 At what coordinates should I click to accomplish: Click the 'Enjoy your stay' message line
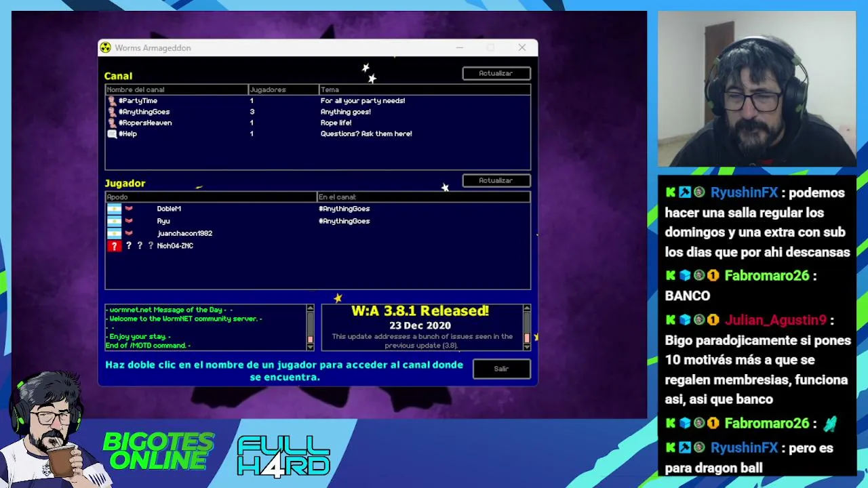click(x=138, y=337)
